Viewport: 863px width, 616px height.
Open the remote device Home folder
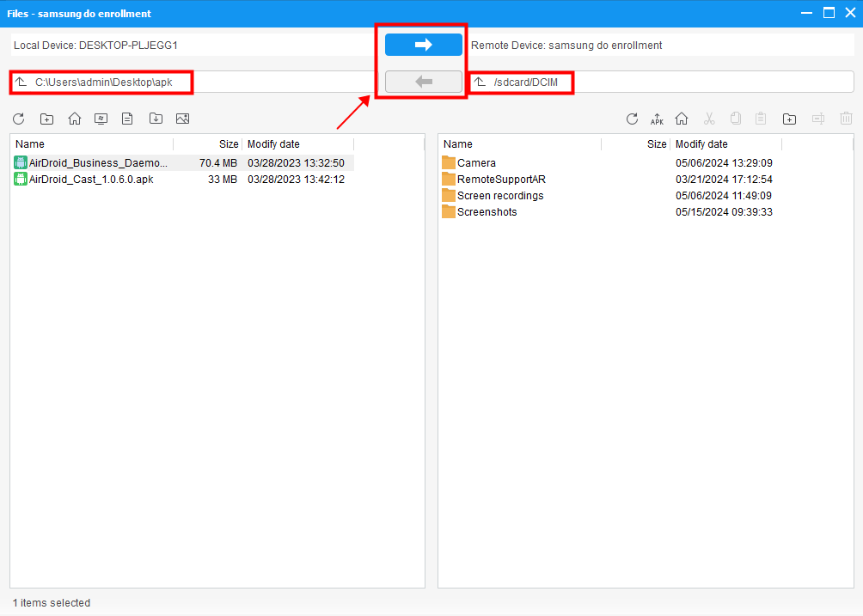pyautogui.click(x=682, y=119)
